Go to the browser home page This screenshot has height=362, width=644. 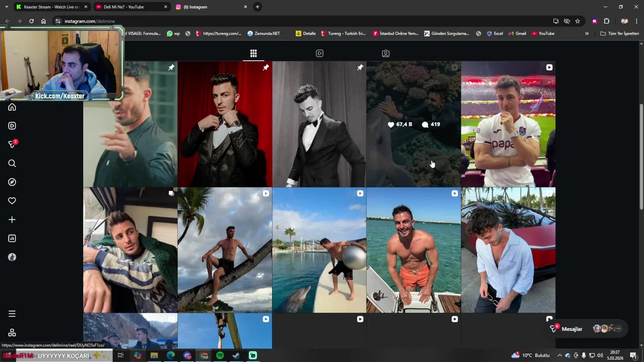(x=43, y=21)
